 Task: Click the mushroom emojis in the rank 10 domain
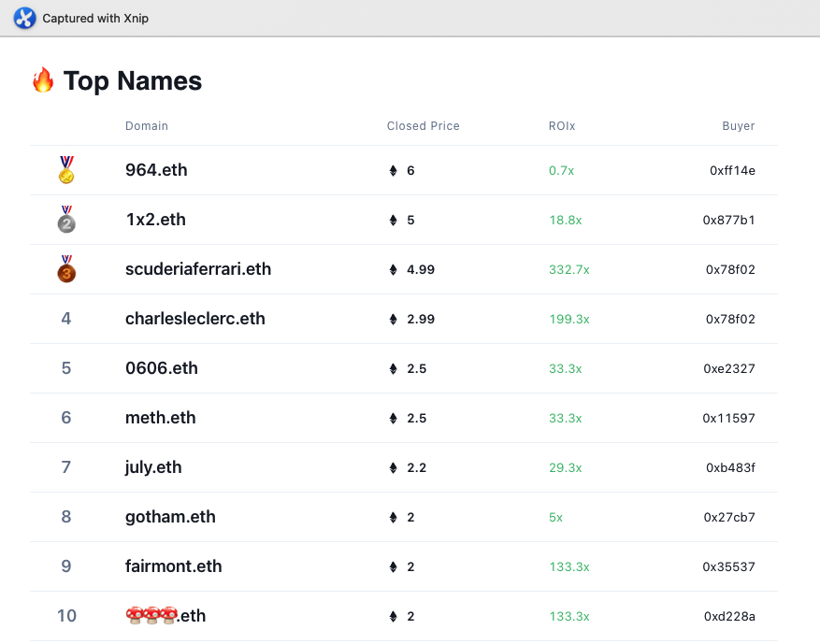151,615
